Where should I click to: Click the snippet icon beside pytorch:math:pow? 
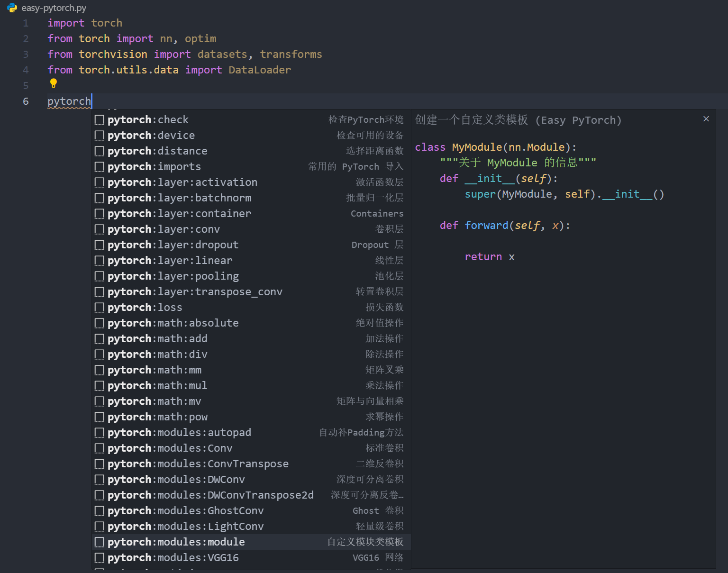[100, 417]
